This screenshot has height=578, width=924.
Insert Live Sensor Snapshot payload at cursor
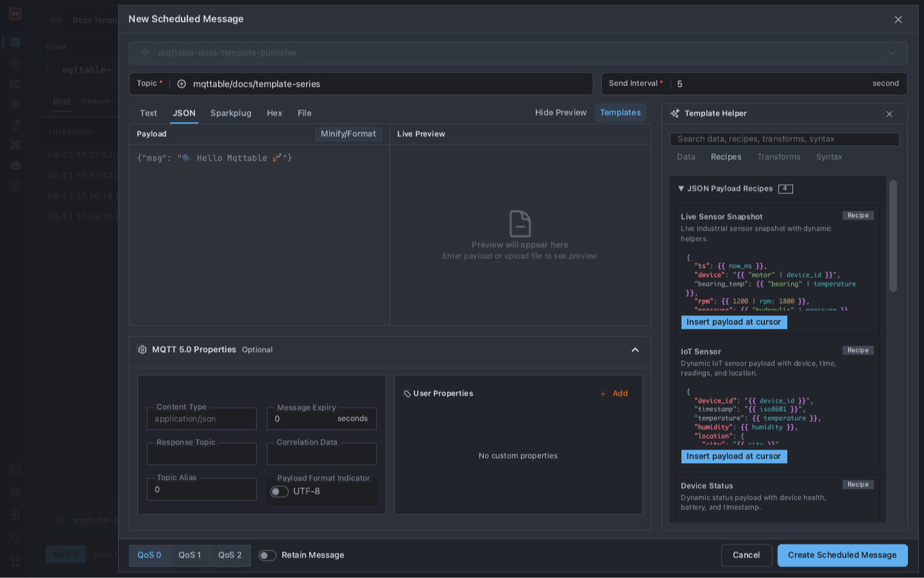coord(734,322)
